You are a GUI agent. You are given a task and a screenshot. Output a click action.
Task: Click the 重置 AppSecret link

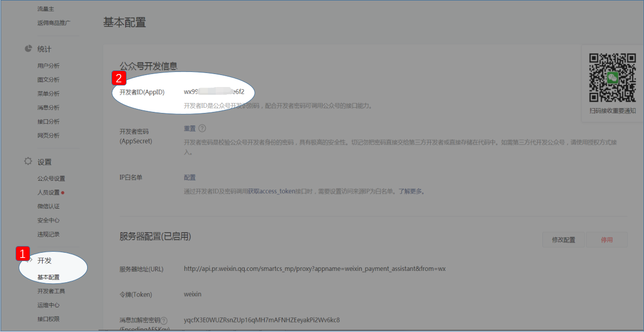click(190, 128)
